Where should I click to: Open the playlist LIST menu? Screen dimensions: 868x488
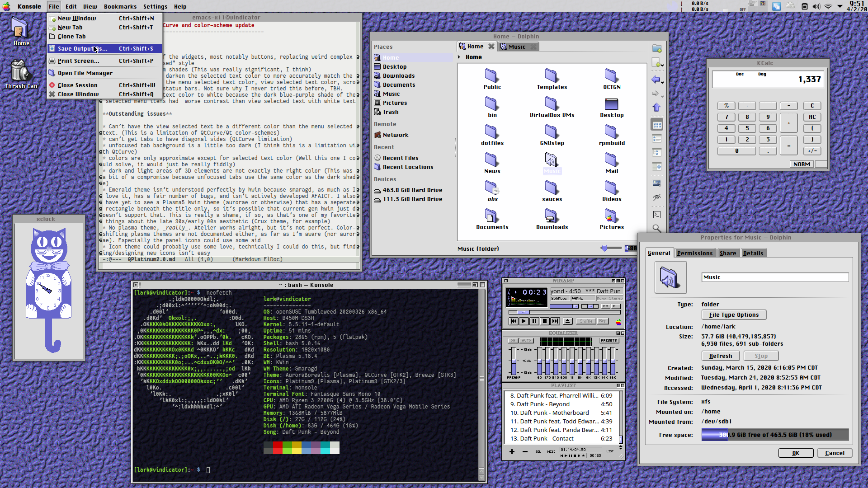610,451
